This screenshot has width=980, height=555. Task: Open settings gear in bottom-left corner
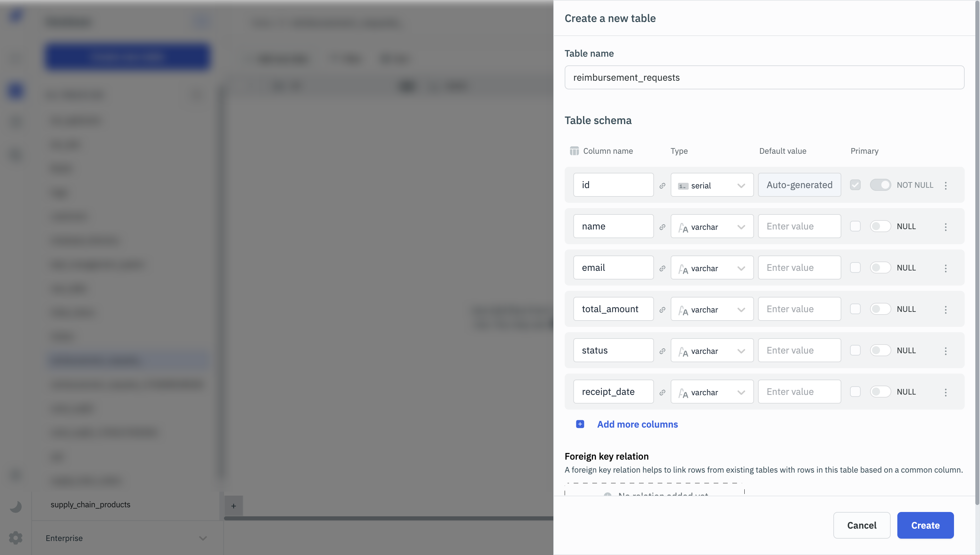click(x=16, y=538)
